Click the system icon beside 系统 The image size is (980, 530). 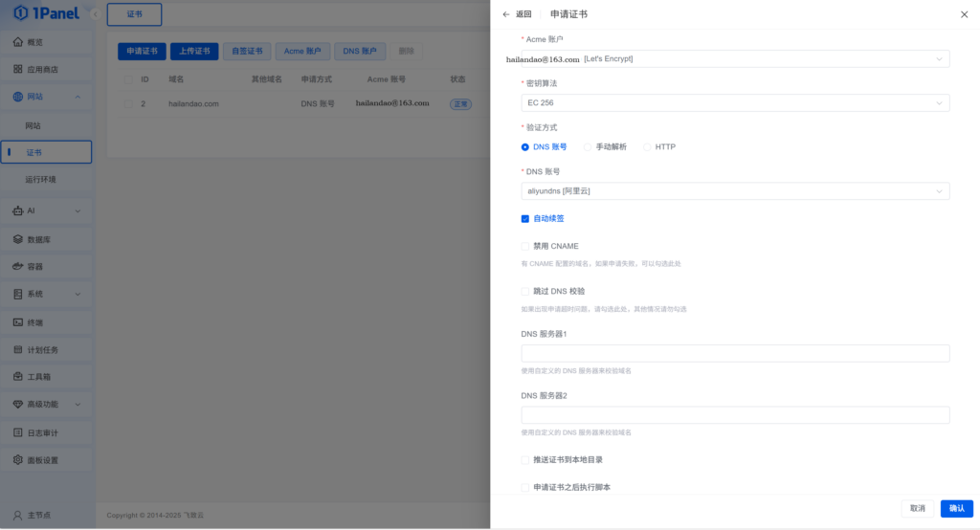click(17, 294)
